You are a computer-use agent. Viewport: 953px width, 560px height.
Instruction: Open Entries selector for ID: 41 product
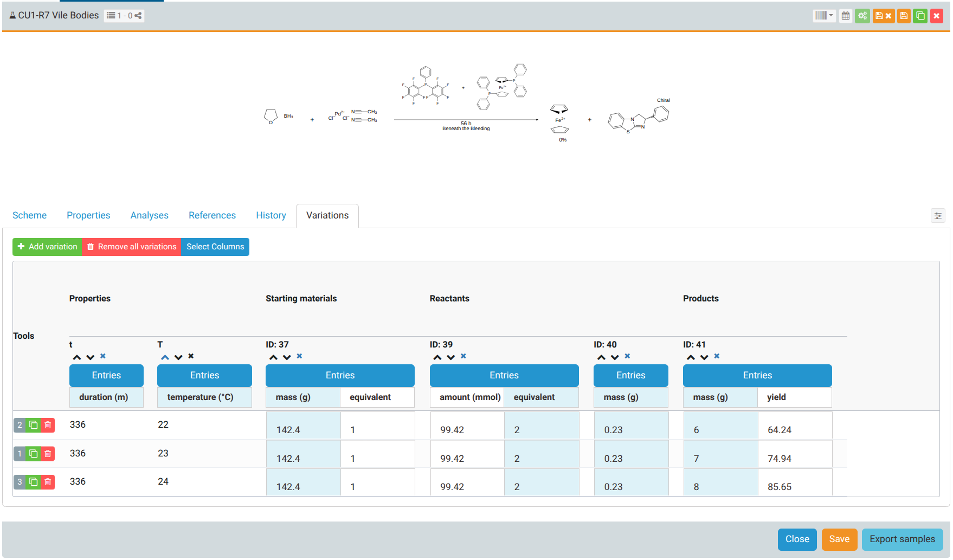pos(757,375)
